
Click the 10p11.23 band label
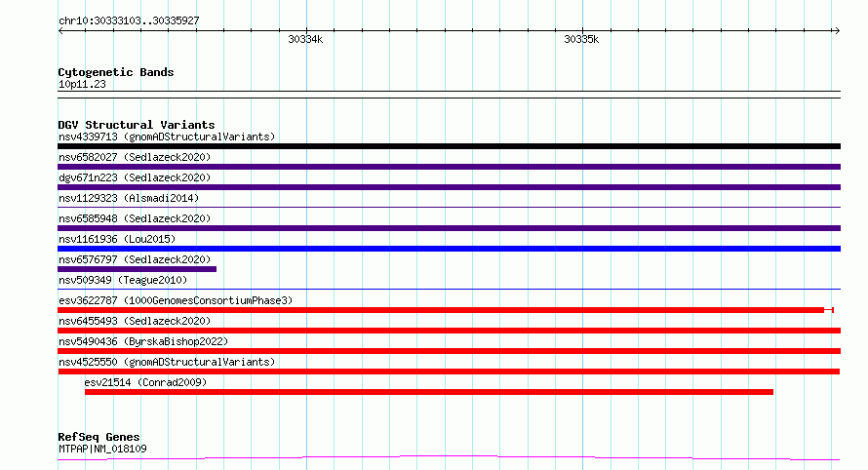82,84
